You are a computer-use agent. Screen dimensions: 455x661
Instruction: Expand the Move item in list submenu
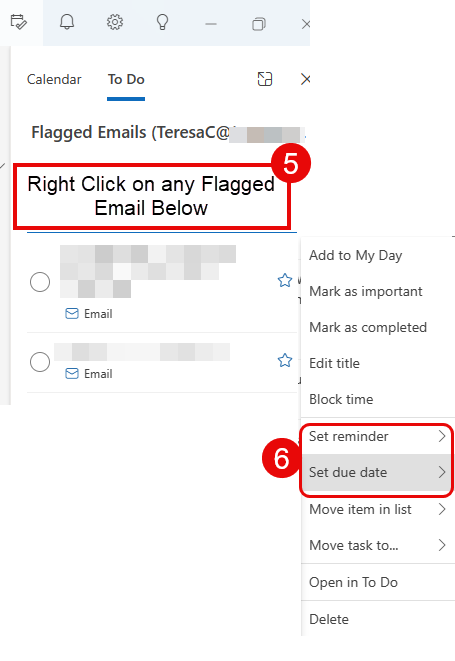pos(378,509)
